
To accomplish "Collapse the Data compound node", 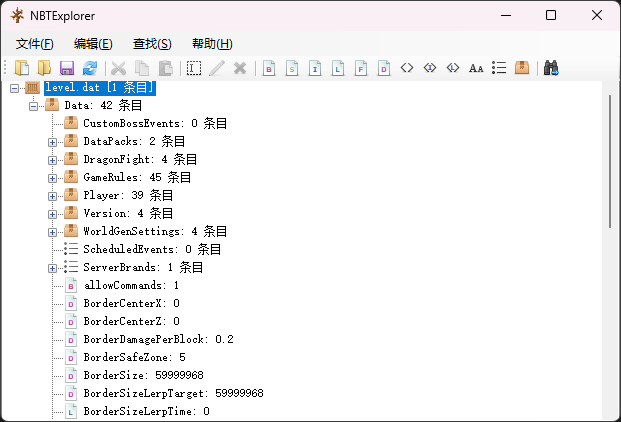I will click(x=33, y=106).
